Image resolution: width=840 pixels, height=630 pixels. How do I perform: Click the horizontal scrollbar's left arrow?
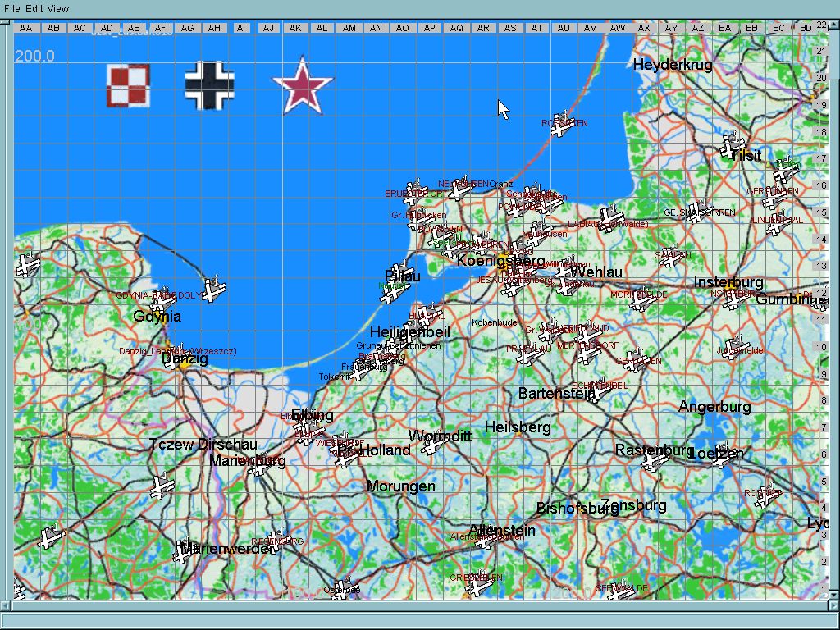pos(6,606)
